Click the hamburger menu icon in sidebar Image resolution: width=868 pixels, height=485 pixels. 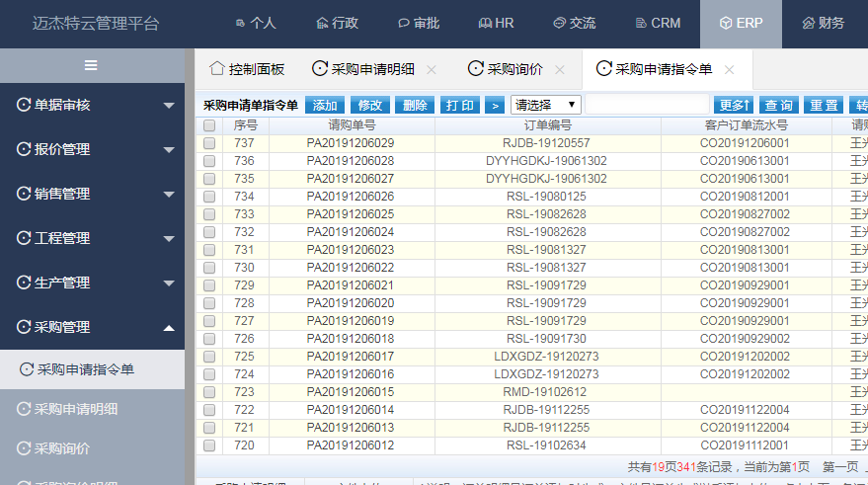click(x=91, y=65)
